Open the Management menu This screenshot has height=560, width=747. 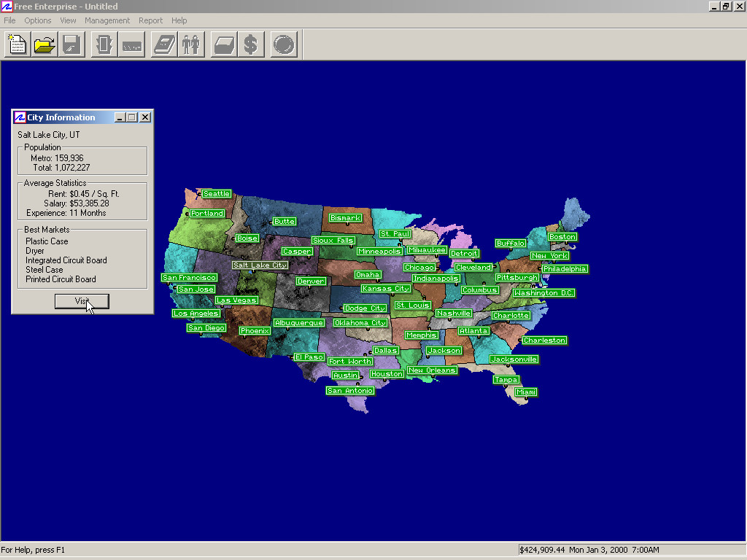click(107, 20)
